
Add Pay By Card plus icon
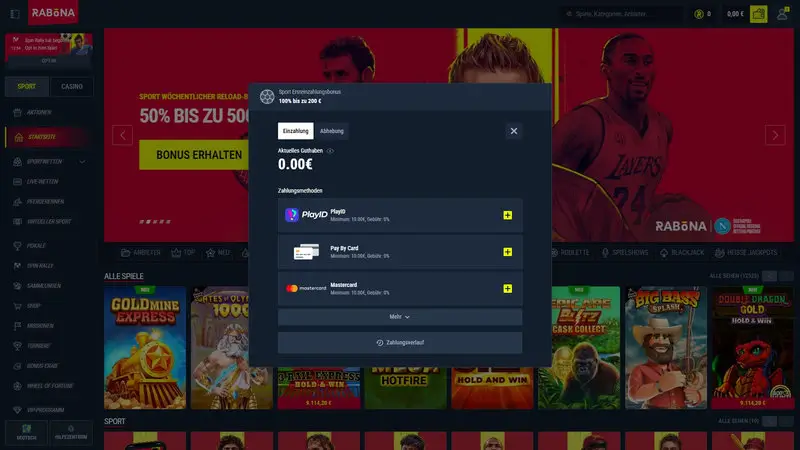point(507,252)
